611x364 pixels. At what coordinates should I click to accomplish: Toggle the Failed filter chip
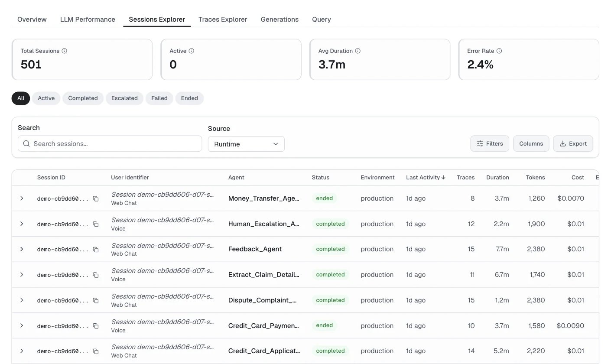159,98
